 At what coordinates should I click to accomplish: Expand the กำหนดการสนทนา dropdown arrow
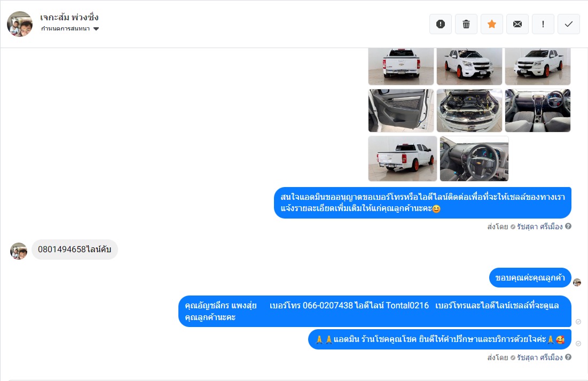pyautogui.click(x=96, y=29)
